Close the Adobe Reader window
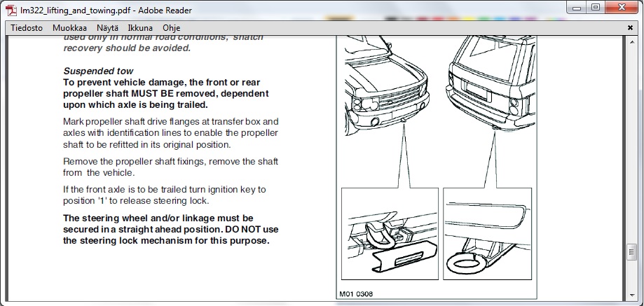This screenshot has height=306, width=644. [621, 8]
